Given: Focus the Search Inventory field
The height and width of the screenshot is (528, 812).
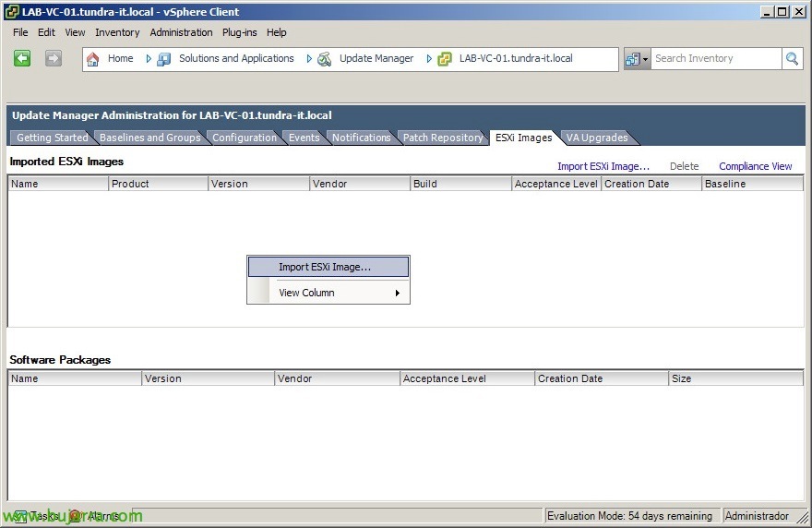Looking at the screenshot, I should tap(716, 58).
